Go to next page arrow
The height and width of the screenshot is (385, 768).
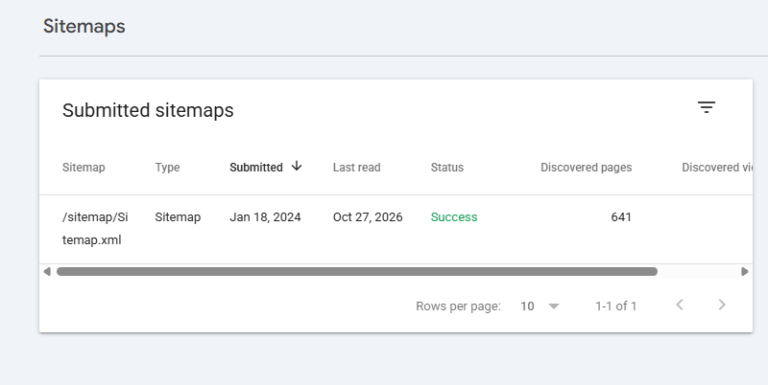coord(721,305)
